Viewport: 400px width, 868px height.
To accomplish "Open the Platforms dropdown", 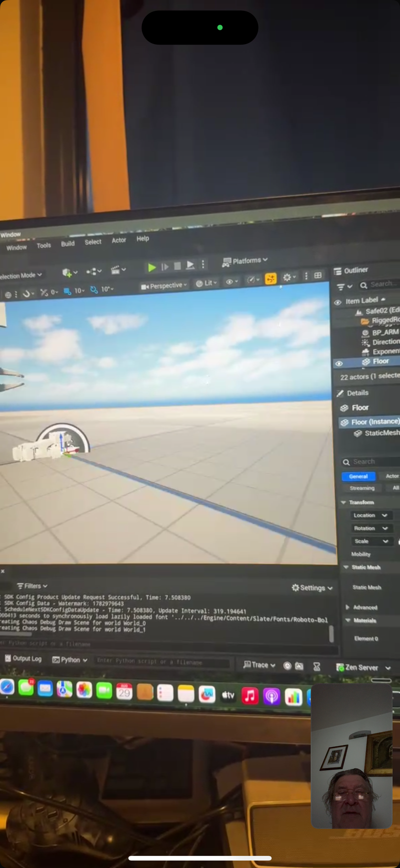I will (245, 261).
